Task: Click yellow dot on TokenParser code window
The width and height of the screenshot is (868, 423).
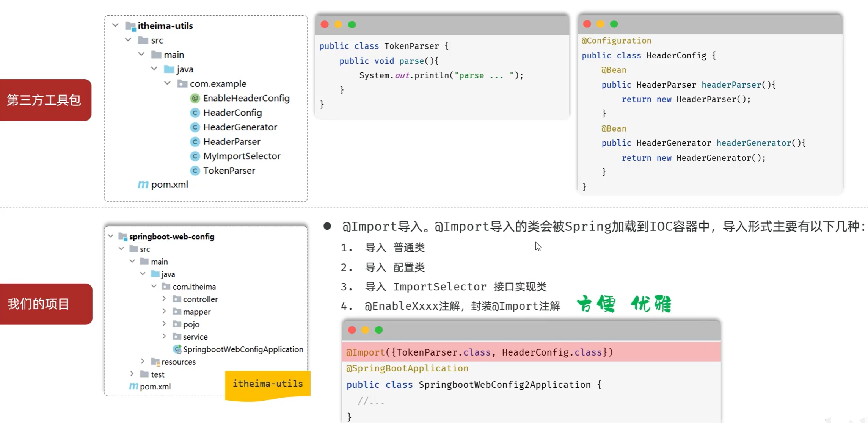Action: pyautogui.click(x=338, y=25)
